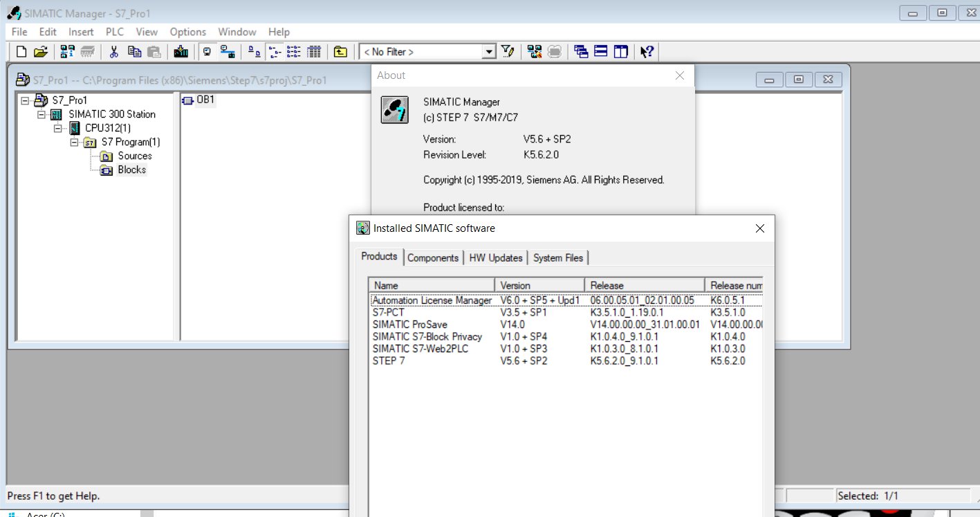Select CPU312(1) in the tree
The width and height of the screenshot is (980, 517).
pyautogui.click(x=108, y=128)
